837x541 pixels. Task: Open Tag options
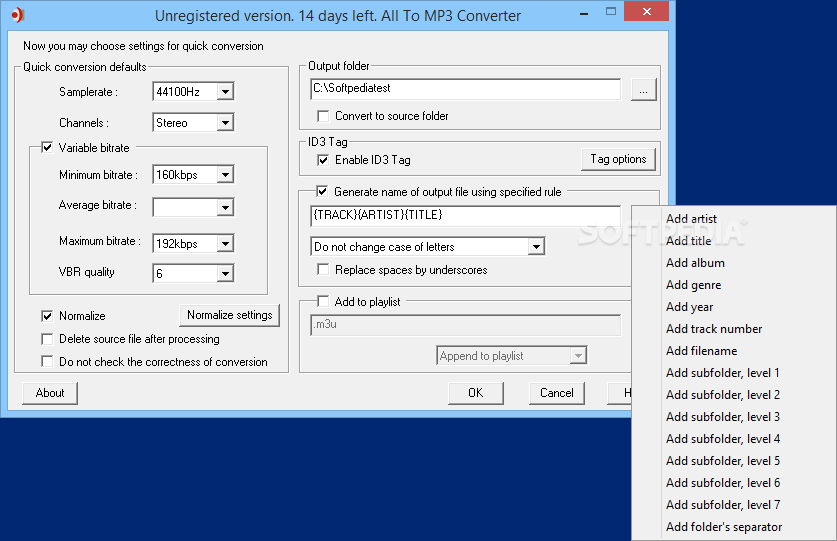pyautogui.click(x=618, y=159)
